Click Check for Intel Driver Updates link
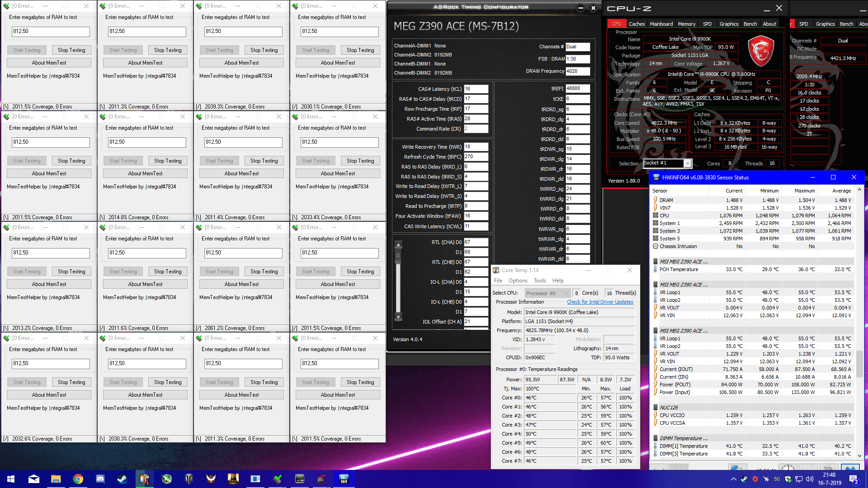This screenshot has height=488, width=868. pyautogui.click(x=600, y=302)
